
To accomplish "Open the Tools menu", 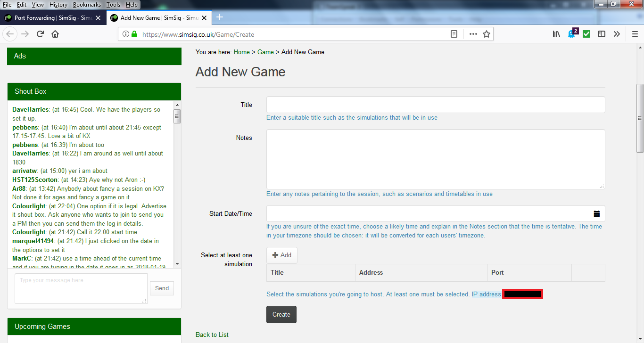I will coord(113,4).
